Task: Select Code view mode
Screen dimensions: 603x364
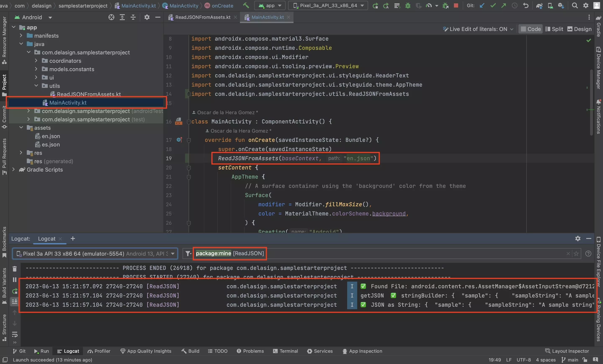Action: click(531, 29)
